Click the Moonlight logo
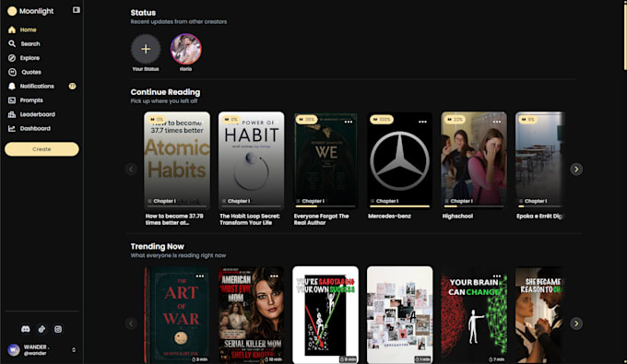Viewport: 627px width, 364px height. coord(30,11)
